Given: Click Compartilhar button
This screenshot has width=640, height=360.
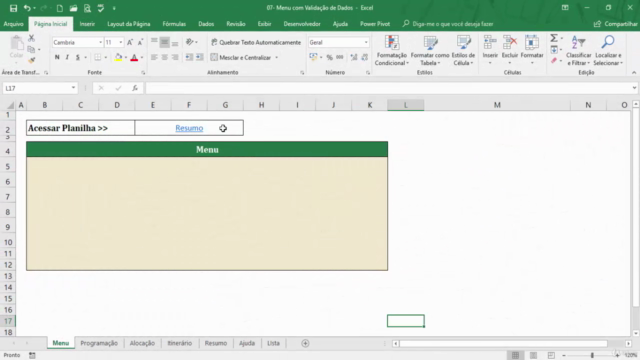Looking at the screenshot, I should (616, 24).
